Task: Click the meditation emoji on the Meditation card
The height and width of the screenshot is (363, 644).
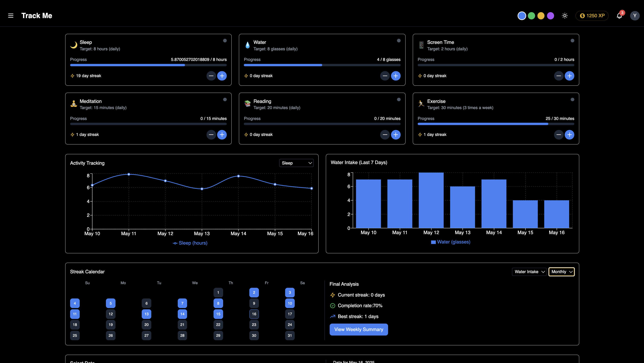Action: click(x=74, y=104)
